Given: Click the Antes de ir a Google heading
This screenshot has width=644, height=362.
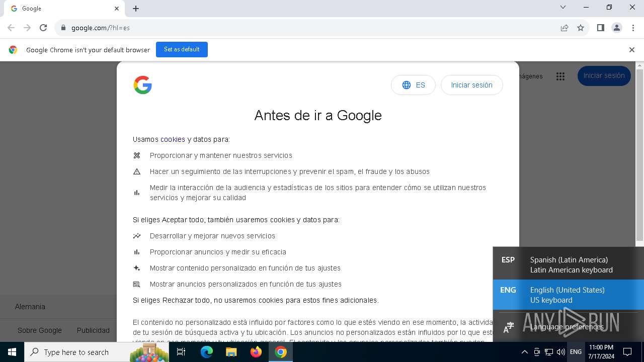Looking at the screenshot, I should [x=318, y=115].
